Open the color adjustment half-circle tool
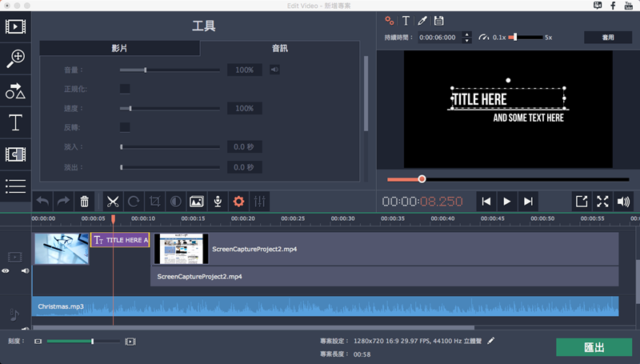 [x=176, y=202]
